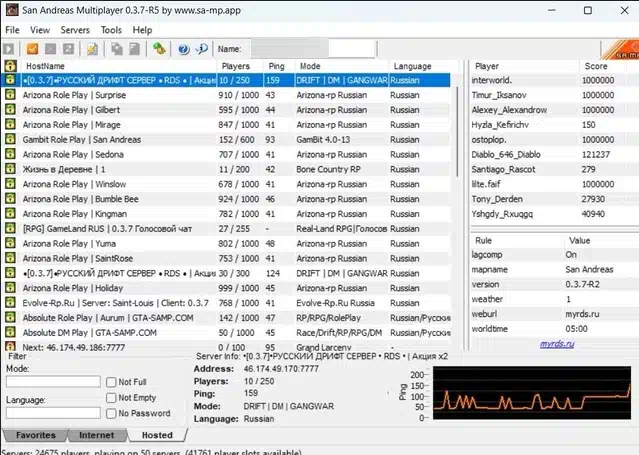The width and height of the screenshot is (639, 455).
Task: Enable the No Password filter checkbox
Action: pyautogui.click(x=111, y=413)
